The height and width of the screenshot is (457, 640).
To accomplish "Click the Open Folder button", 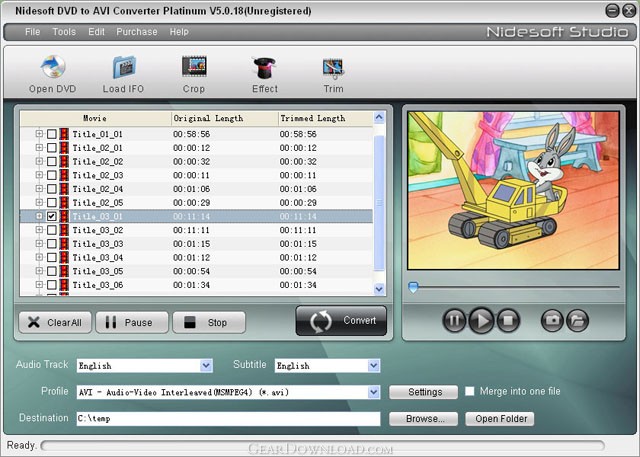I will (x=500, y=419).
